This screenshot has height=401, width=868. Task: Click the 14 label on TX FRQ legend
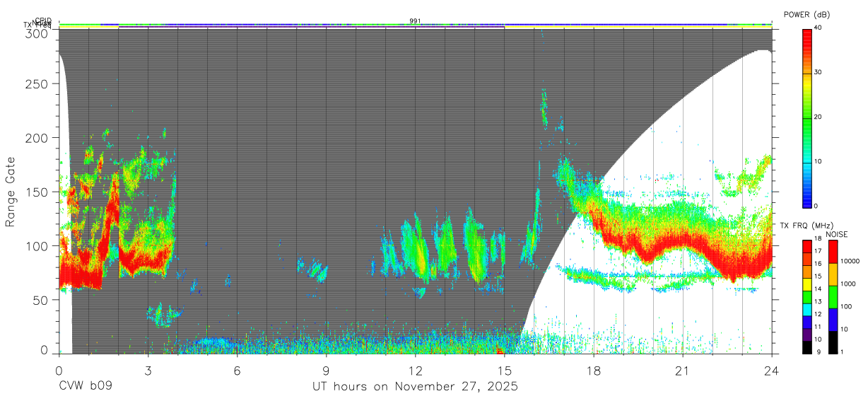(817, 289)
